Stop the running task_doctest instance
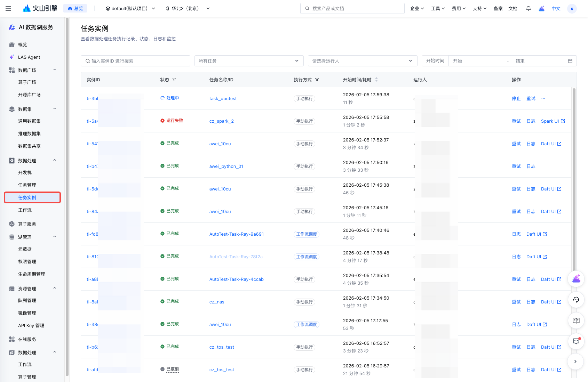Image resolution: width=588 pixels, height=382 pixels. [516, 99]
